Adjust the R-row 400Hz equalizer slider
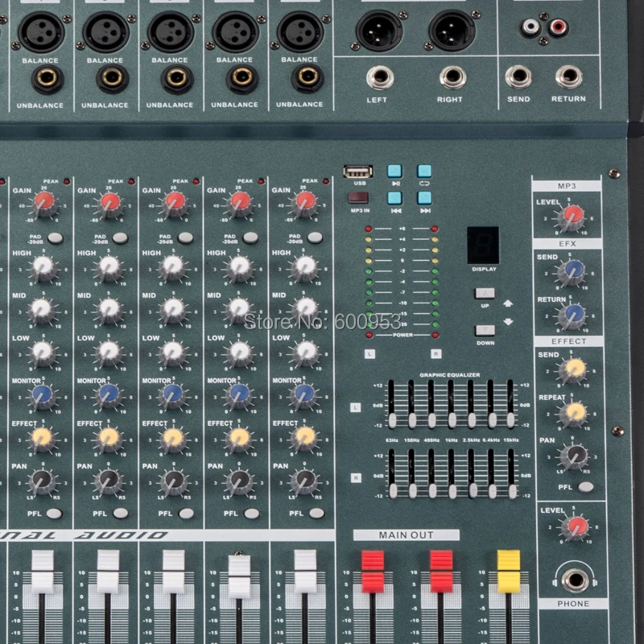Viewport: 644px width, 644px height. click(432, 490)
